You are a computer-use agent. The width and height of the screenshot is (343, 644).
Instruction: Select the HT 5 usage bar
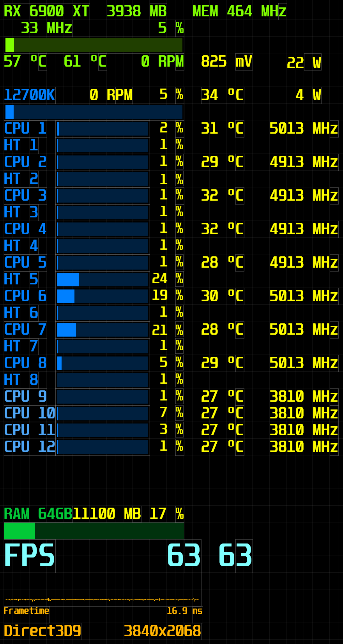tap(103, 279)
